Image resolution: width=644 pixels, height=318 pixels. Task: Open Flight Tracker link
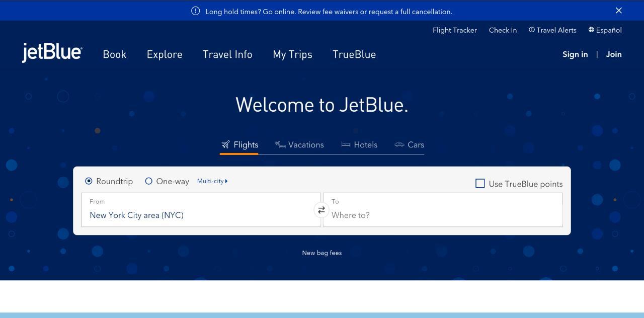point(455,30)
